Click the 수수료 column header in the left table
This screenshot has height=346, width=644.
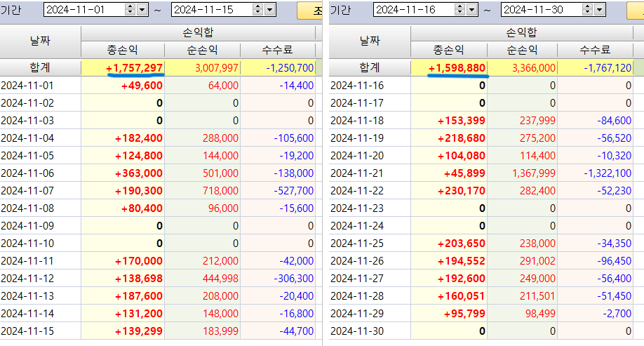278,50
